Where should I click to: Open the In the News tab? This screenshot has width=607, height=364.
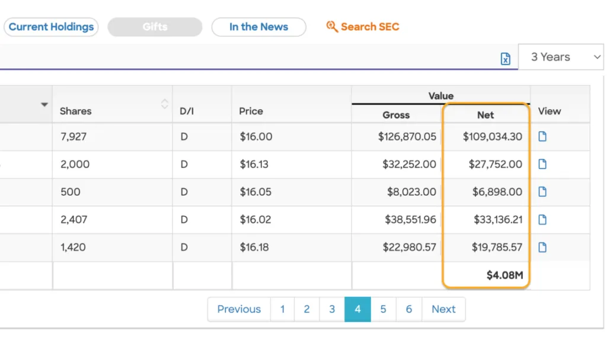[258, 27]
